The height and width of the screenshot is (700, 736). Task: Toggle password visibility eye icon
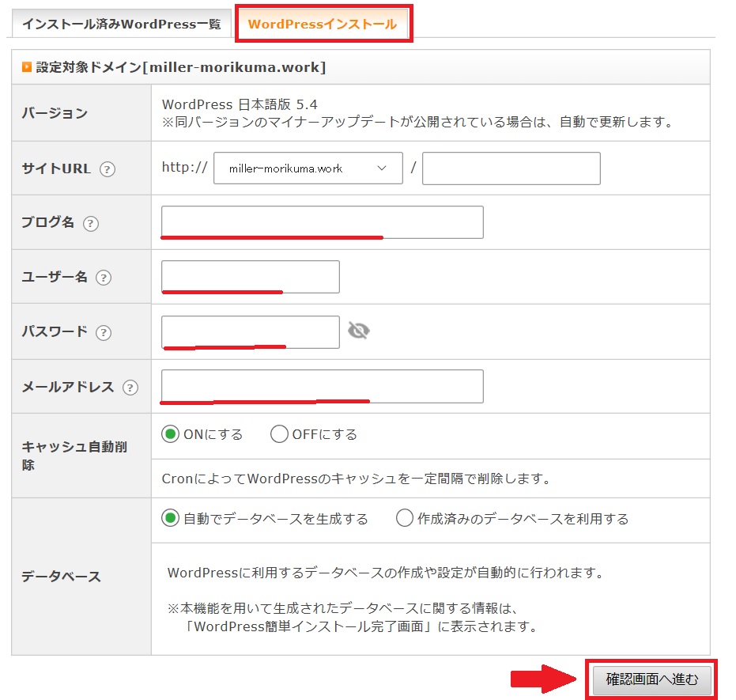[x=359, y=331]
